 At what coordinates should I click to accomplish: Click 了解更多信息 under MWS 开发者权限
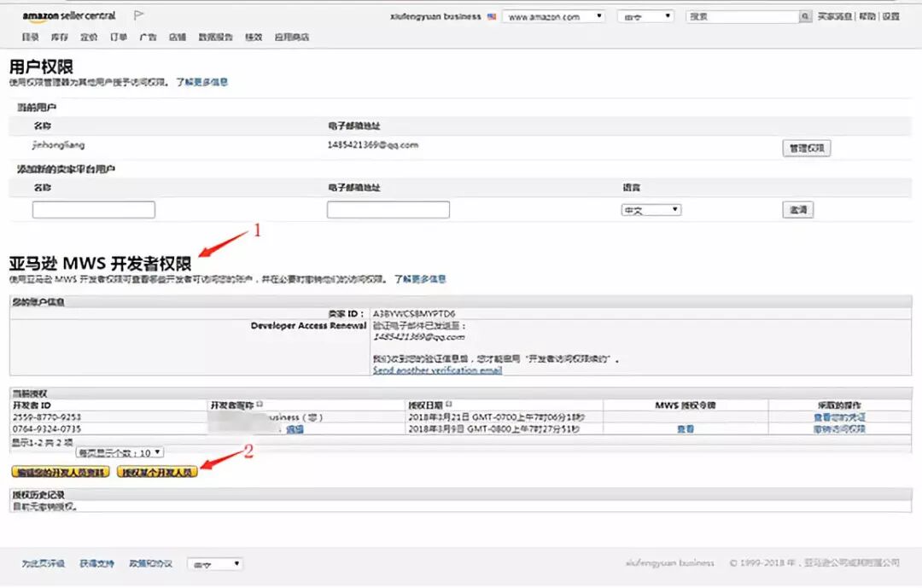tap(420, 279)
